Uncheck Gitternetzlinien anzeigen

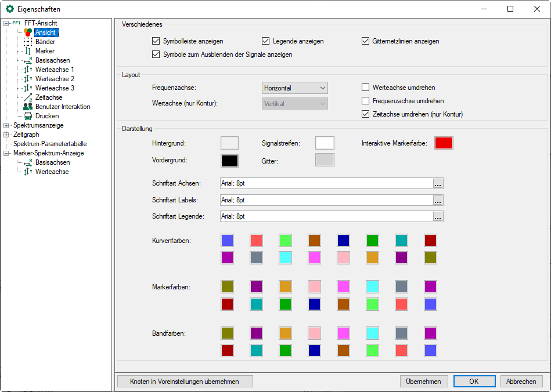tap(365, 41)
